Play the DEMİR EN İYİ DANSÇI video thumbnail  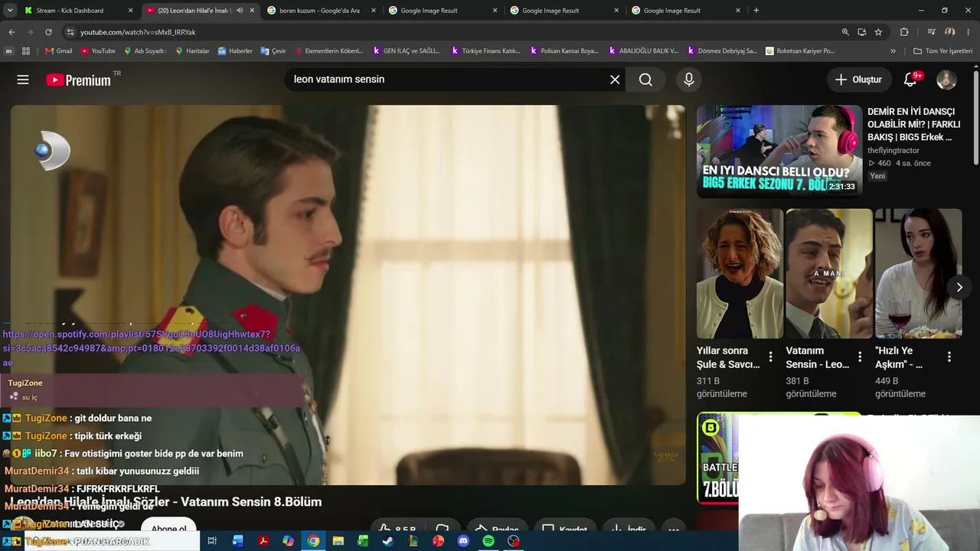click(x=779, y=152)
